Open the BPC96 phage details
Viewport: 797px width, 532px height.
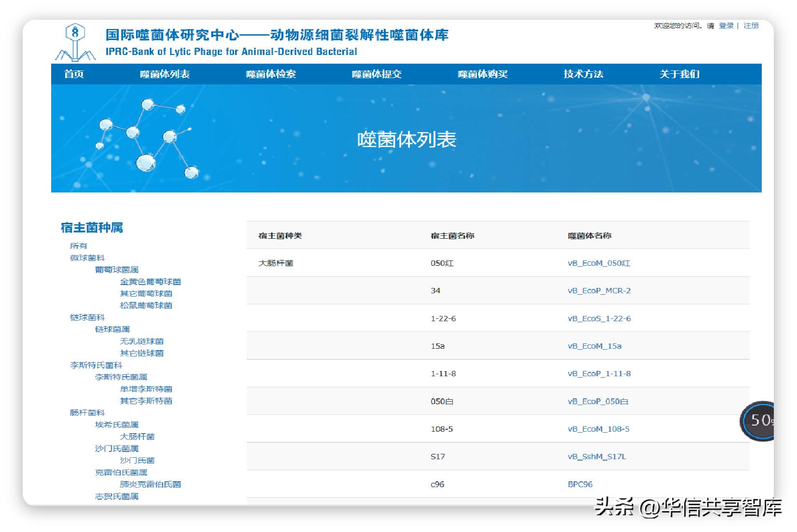point(580,484)
